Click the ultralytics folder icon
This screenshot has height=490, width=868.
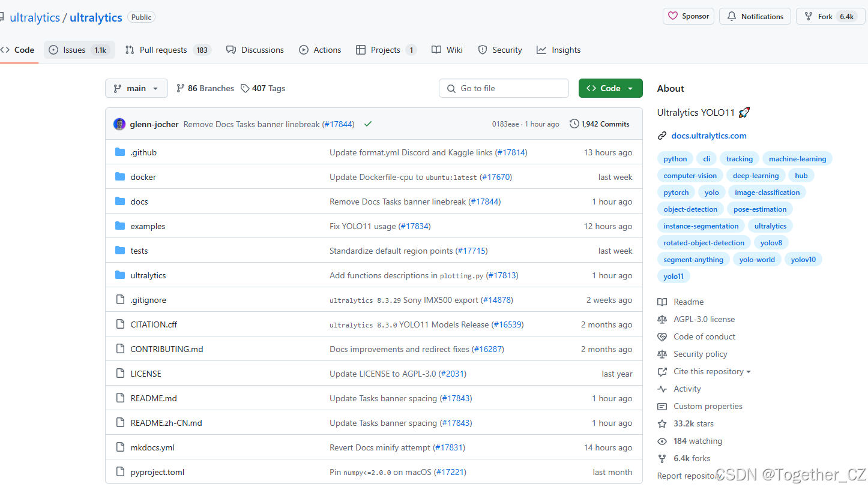pos(120,275)
